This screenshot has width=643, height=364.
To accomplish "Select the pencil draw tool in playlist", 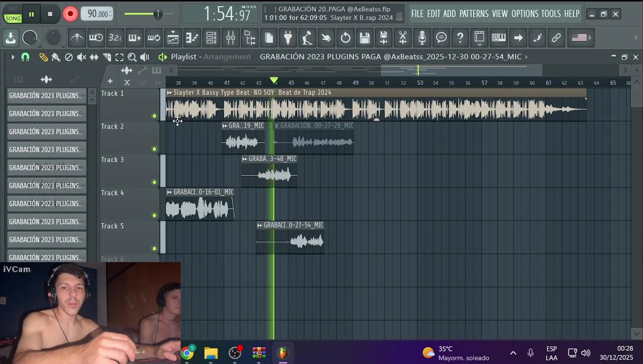I will click(43, 57).
